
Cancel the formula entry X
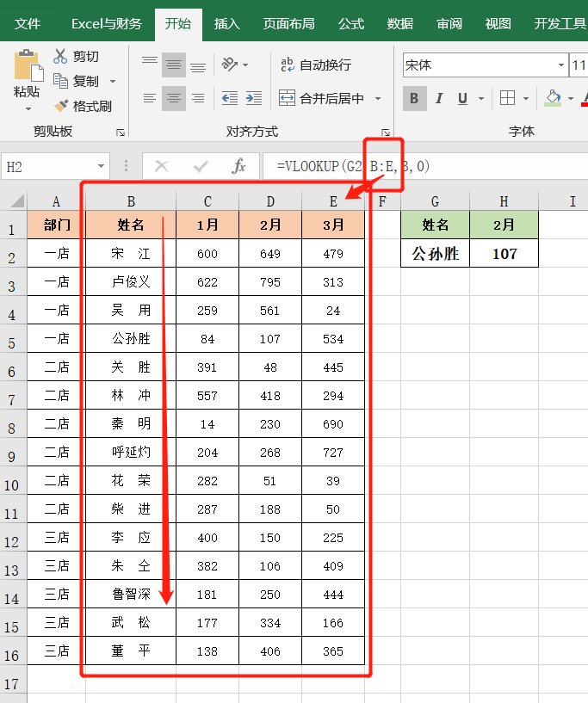(162, 167)
